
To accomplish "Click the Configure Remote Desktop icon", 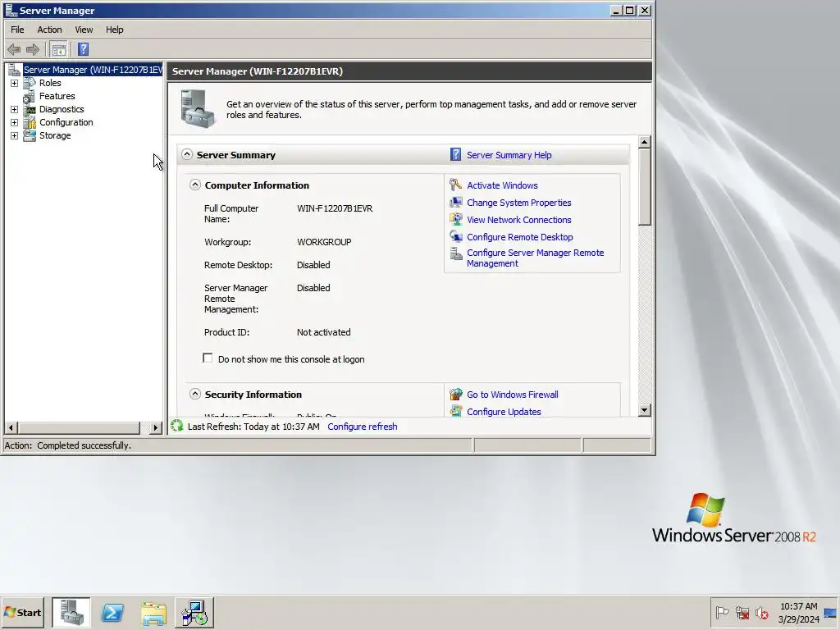I will pos(455,237).
